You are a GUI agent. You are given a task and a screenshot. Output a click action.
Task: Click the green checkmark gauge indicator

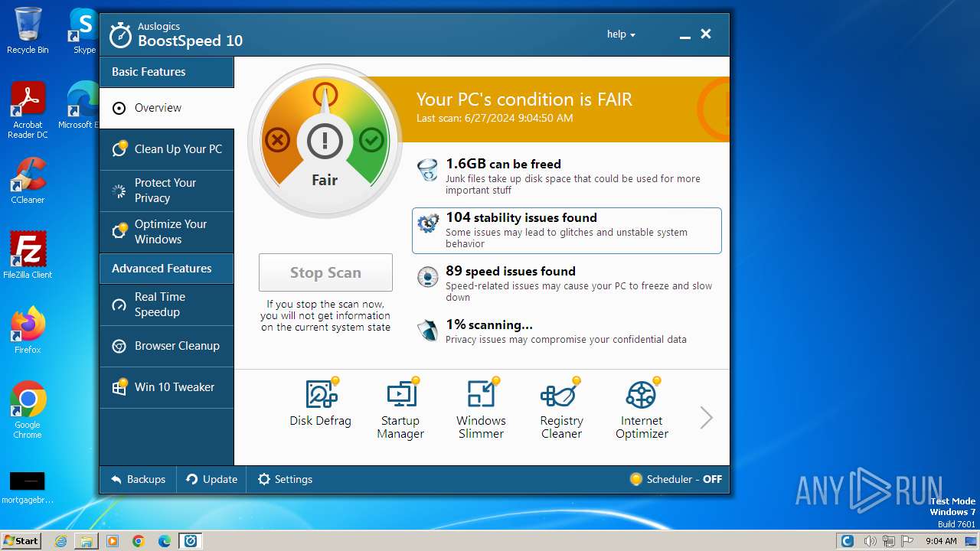[372, 140]
